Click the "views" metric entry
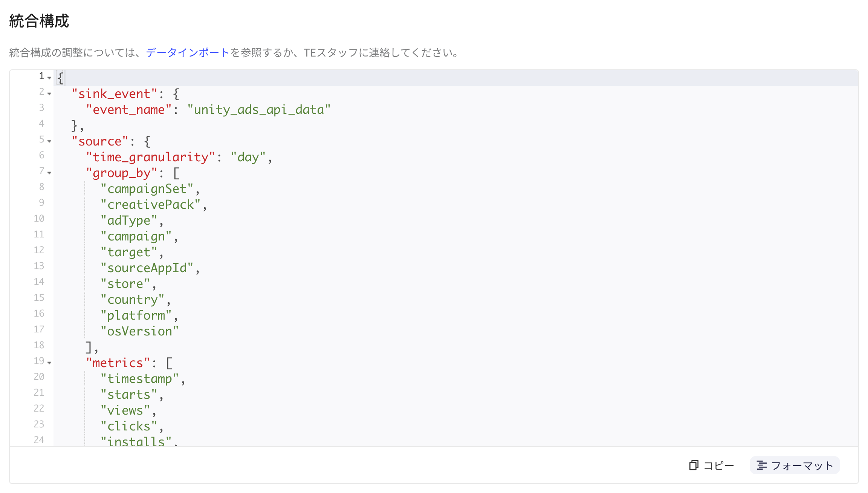The height and width of the screenshot is (493, 868). click(x=125, y=410)
